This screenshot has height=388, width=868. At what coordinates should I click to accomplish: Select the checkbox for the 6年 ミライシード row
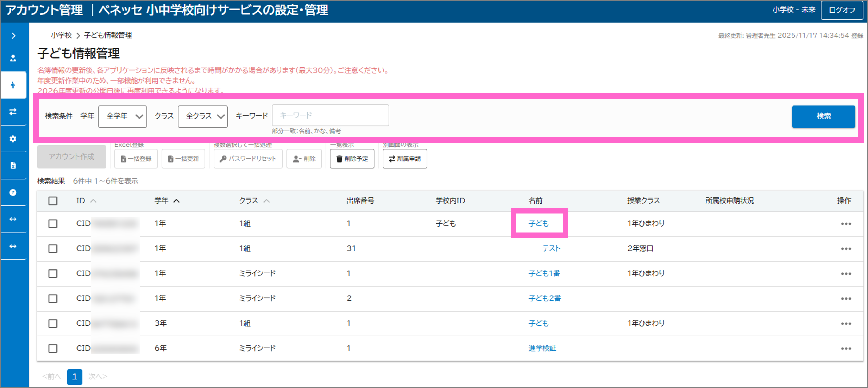tap(53, 348)
